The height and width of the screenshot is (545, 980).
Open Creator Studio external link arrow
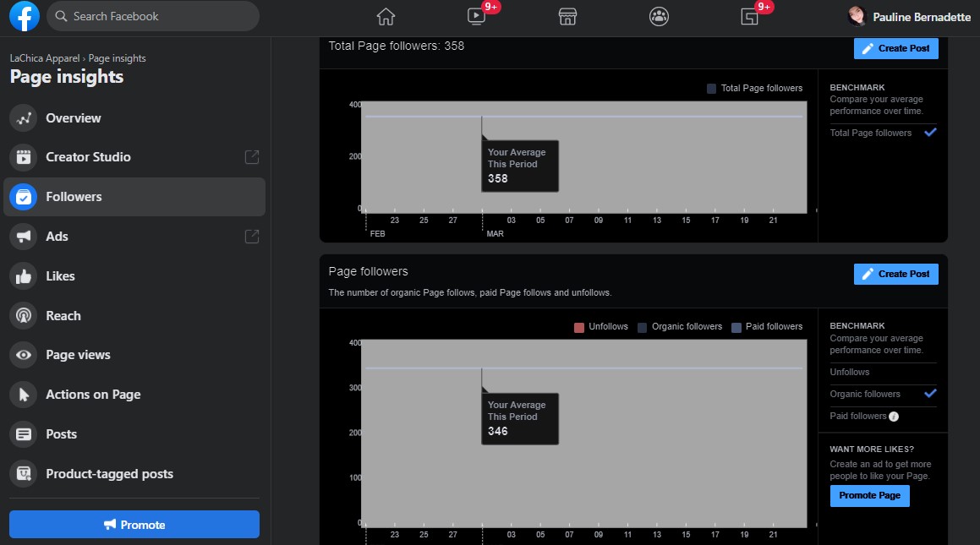(252, 157)
